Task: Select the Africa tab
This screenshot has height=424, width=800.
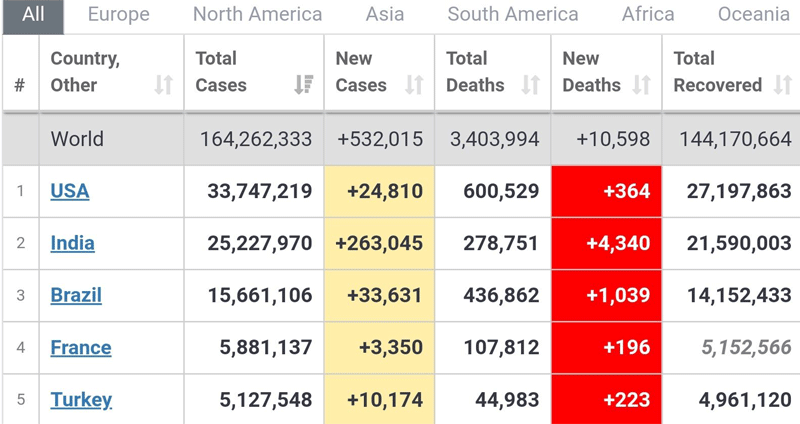Action: [648, 15]
